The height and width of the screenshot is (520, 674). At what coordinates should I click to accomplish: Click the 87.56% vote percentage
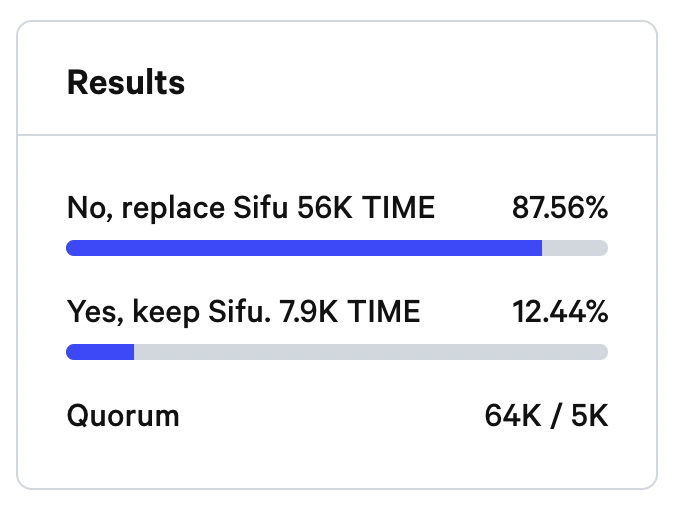click(x=560, y=208)
